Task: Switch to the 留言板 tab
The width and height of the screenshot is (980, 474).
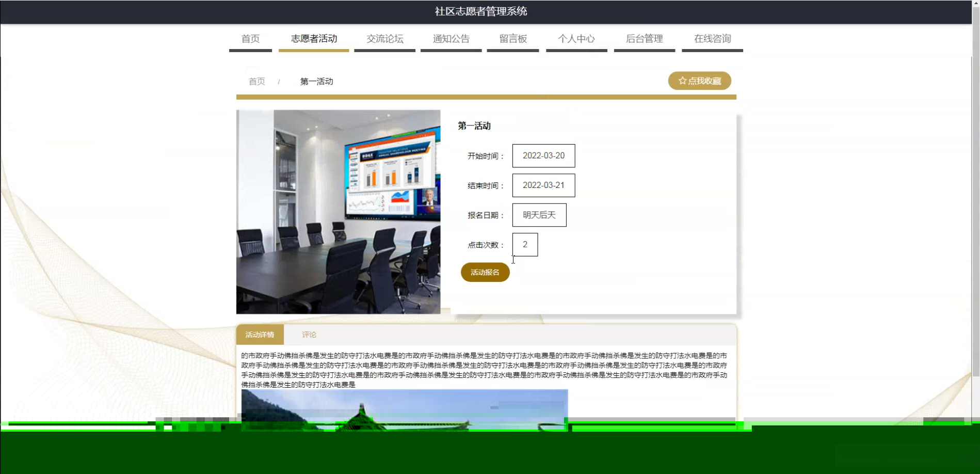Action: 513,39
